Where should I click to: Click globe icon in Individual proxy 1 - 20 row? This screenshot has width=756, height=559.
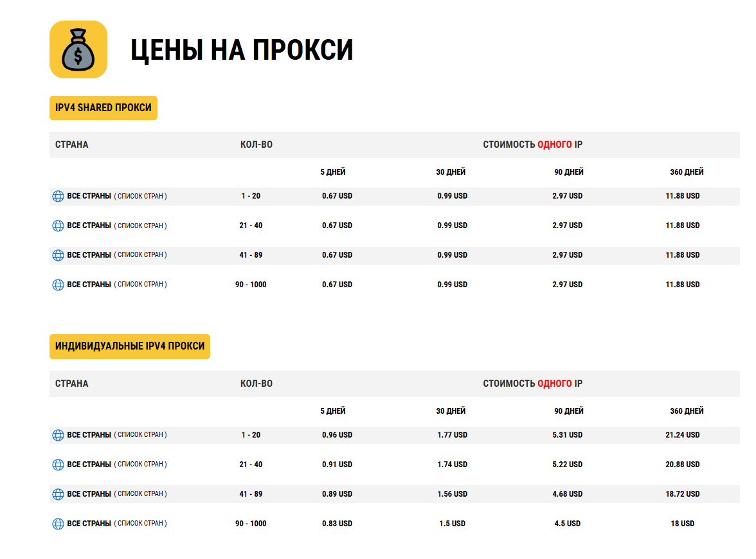tap(58, 435)
